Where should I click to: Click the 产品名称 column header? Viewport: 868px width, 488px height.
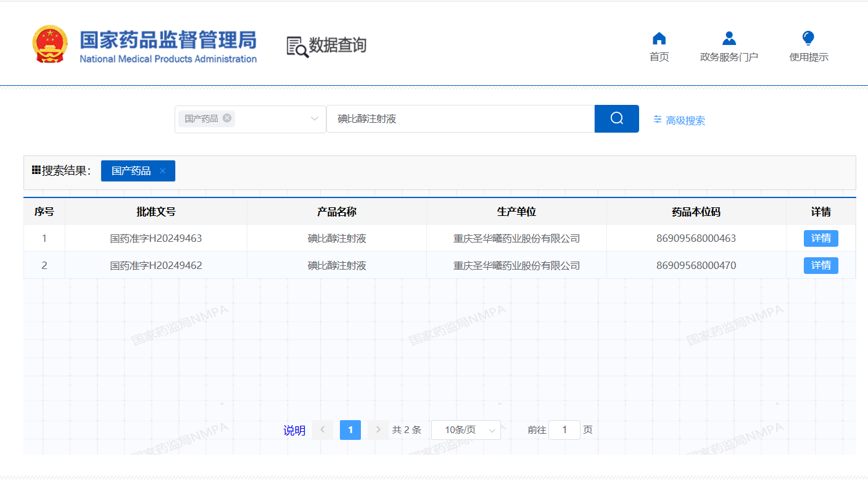(337, 212)
